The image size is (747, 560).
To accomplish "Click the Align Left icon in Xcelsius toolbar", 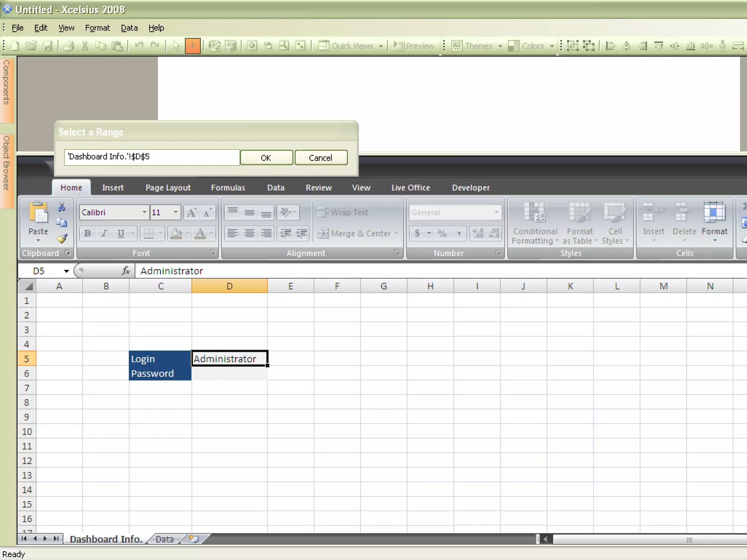I will tap(610, 46).
